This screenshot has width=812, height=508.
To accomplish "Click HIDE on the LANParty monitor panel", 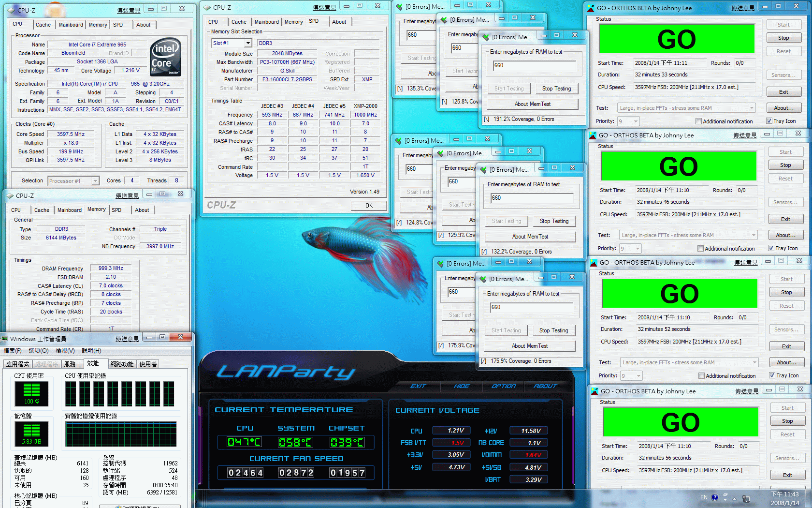I will [462, 386].
